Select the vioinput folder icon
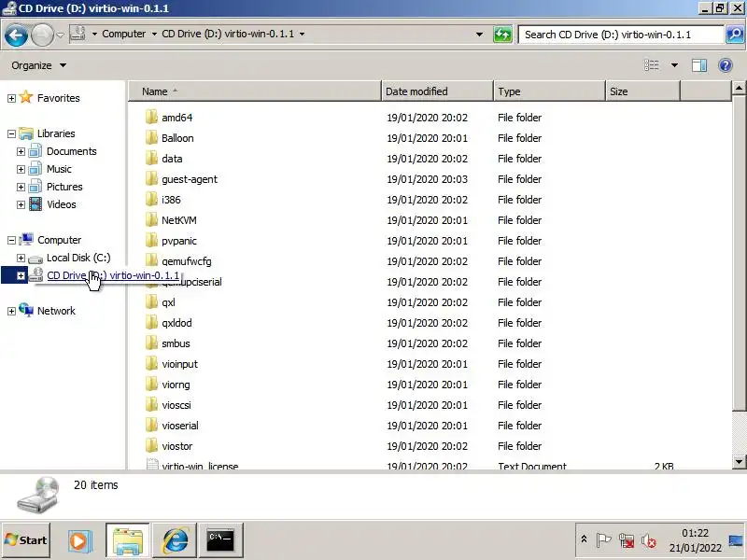Image resolution: width=747 pixels, height=560 pixels. 151,363
